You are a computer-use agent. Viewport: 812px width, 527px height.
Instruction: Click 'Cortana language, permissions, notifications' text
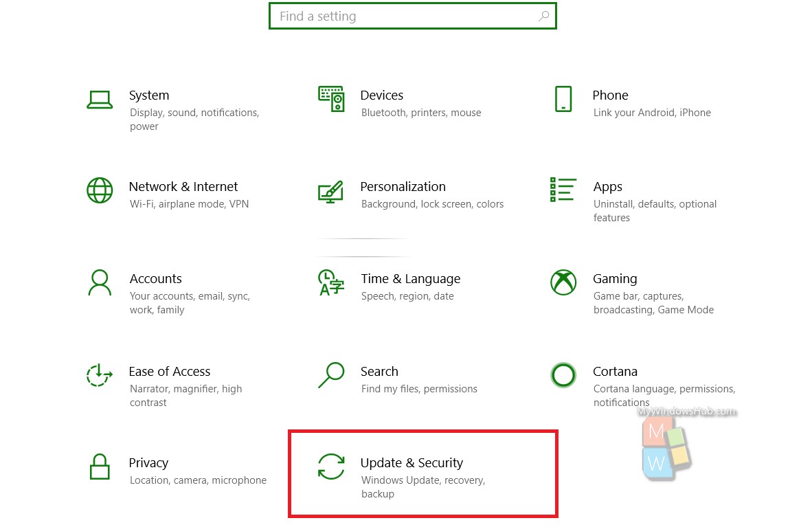(x=664, y=396)
